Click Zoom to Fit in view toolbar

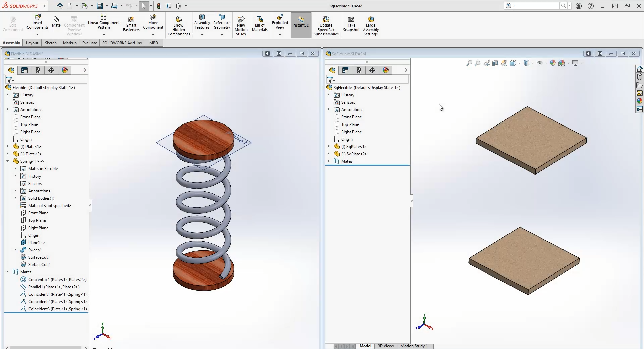pyautogui.click(x=469, y=63)
